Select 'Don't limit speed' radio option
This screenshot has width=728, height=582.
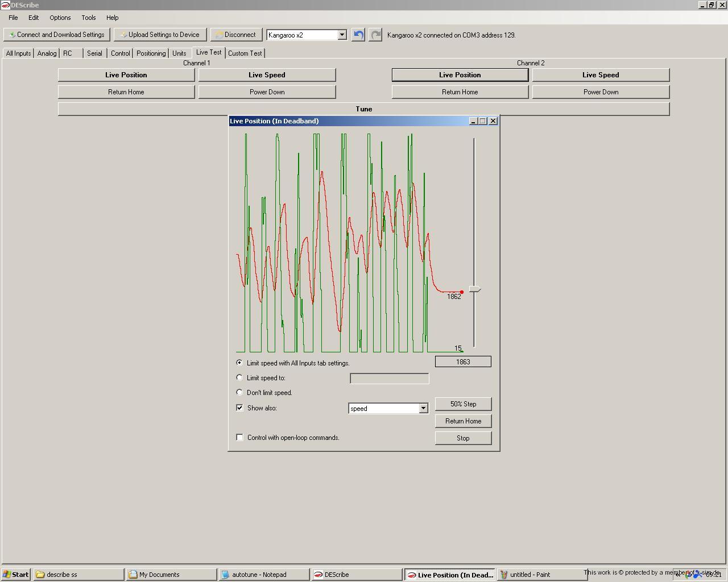(239, 392)
